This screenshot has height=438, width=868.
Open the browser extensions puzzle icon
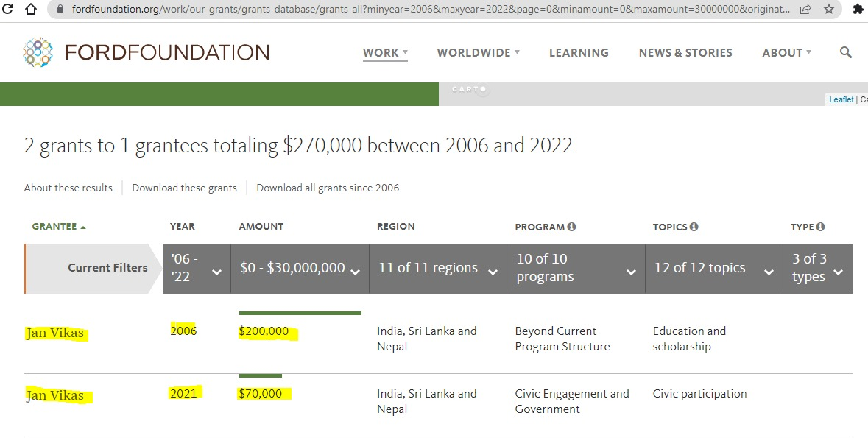pos(858,10)
